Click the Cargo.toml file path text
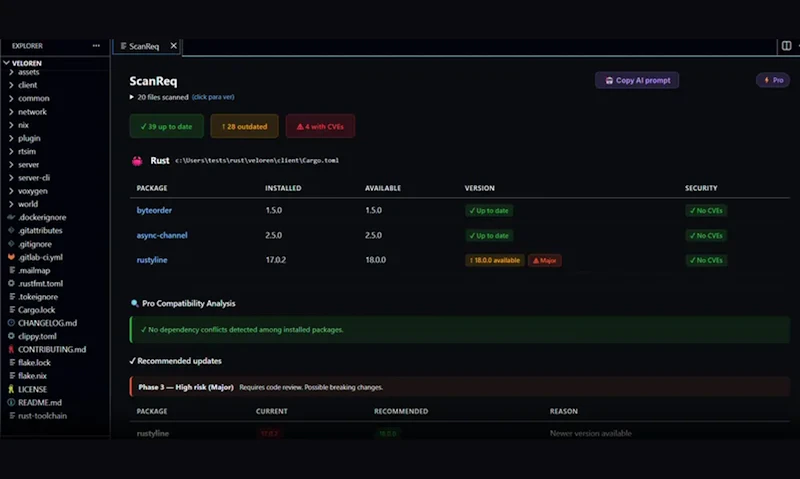This screenshot has height=479, width=800. pyautogui.click(x=257, y=160)
